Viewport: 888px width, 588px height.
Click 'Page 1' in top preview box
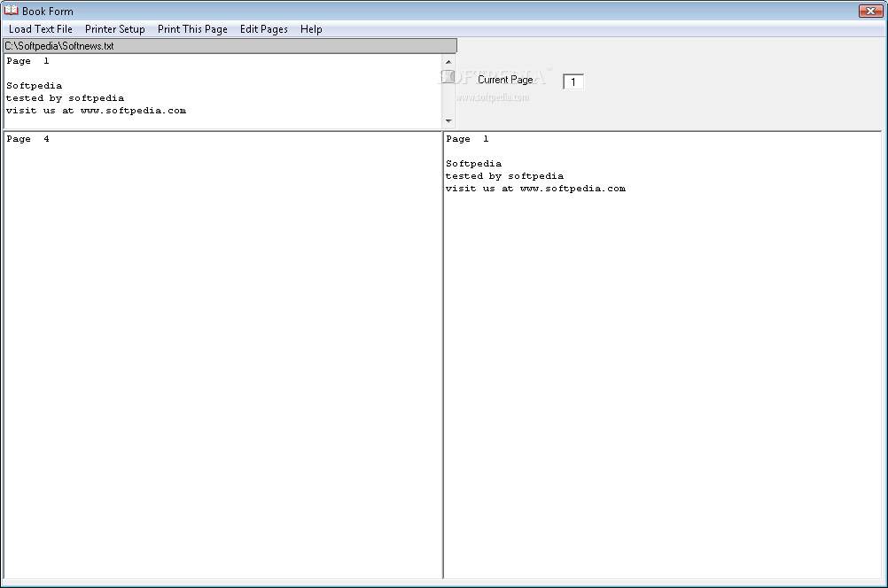click(27, 61)
